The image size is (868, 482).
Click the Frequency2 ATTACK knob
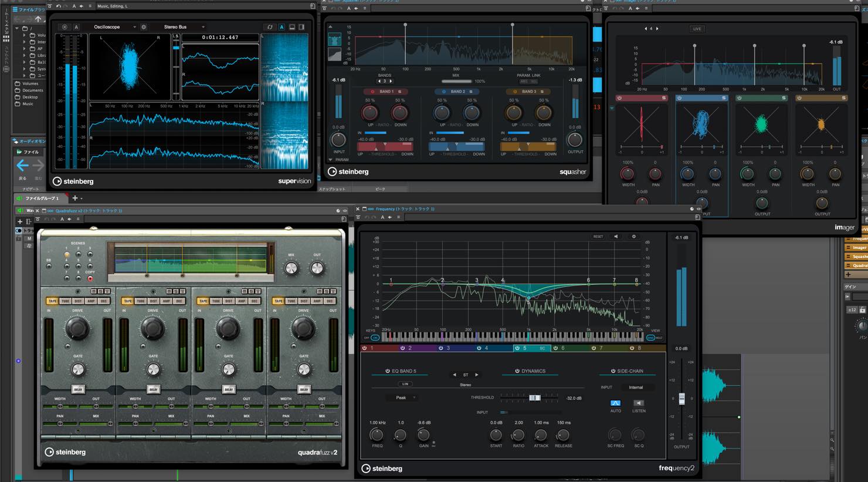[x=541, y=435]
